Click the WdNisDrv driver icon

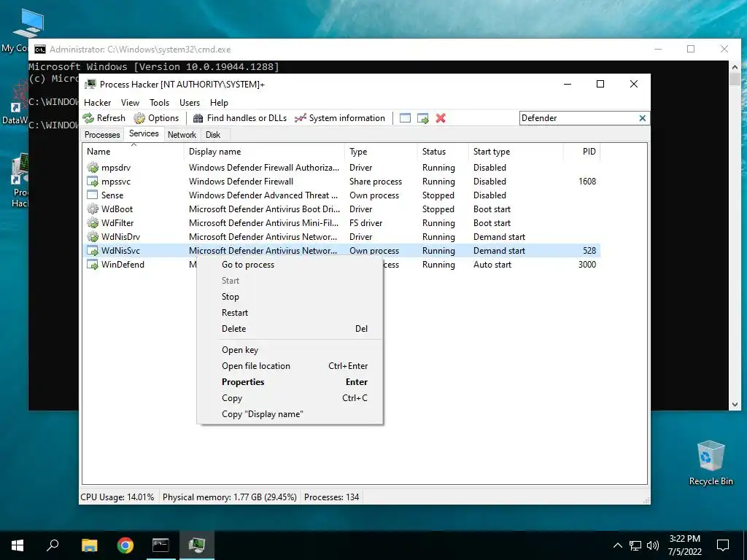(x=93, y=237)
